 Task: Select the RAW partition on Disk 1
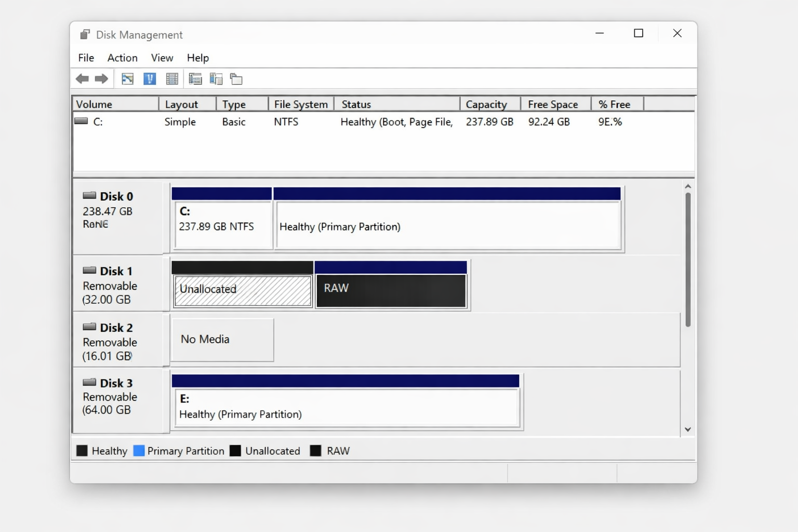(x=391, y=289)
